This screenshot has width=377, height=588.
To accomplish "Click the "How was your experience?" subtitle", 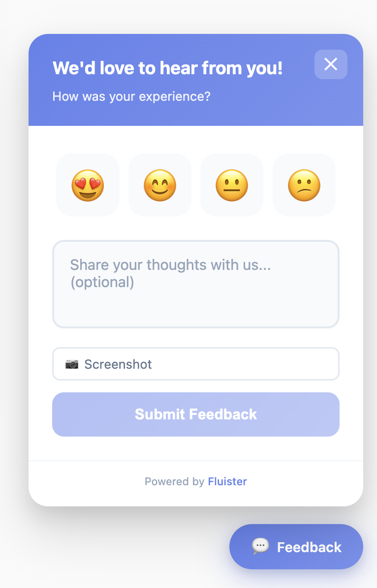I will click(x=131, y=96).
